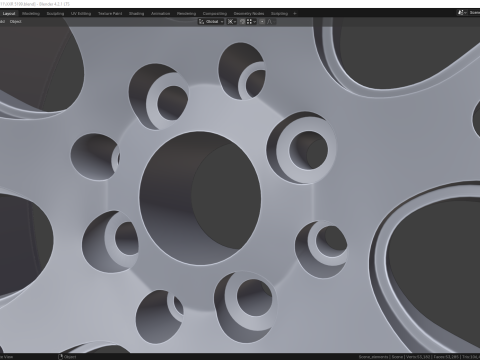
Task: Open the first Sculpting workspace tab
Action: (x=55, y=14)
